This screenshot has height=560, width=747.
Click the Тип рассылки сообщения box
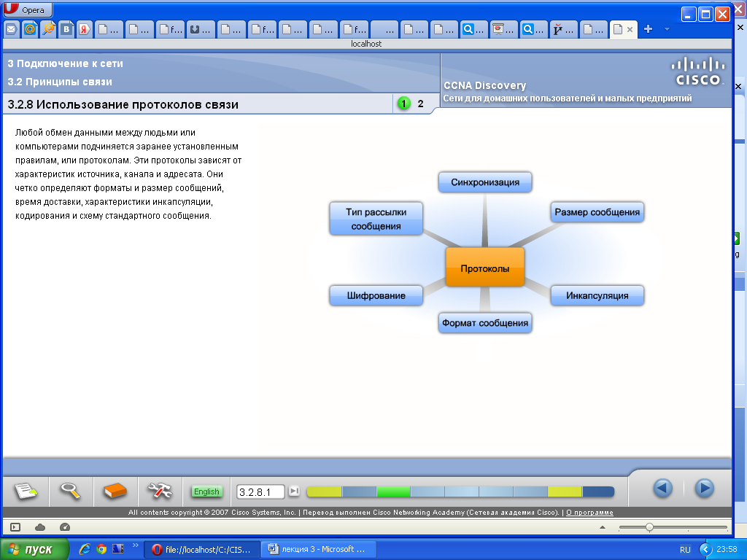tap(376, 219)
